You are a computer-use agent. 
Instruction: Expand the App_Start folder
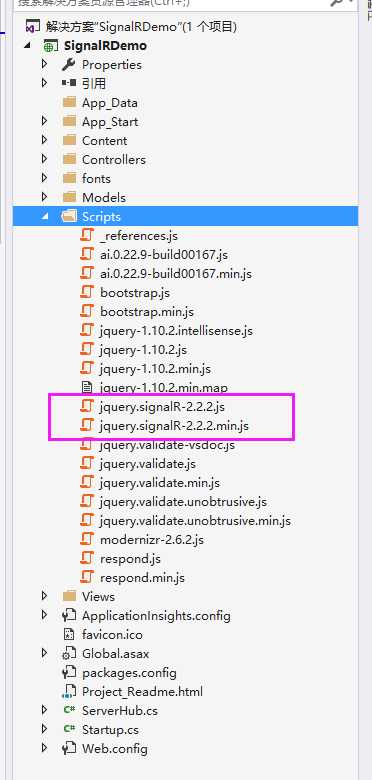pyautogui.click(x=45, y=121)
